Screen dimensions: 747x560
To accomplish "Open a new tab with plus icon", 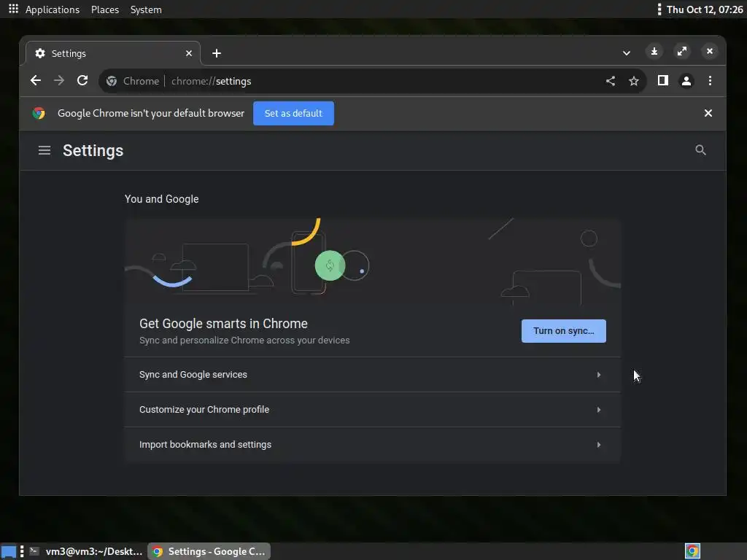I will [217, 53].
